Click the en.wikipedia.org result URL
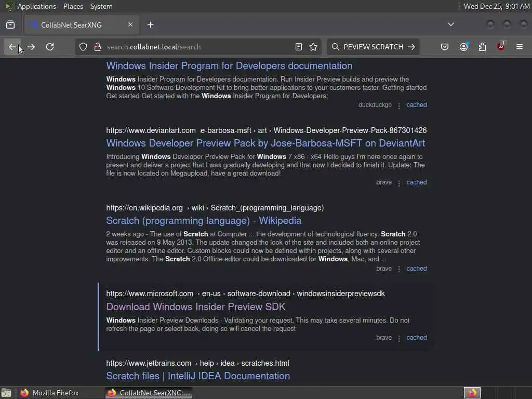The image size is (532, 399). (215, 208)
